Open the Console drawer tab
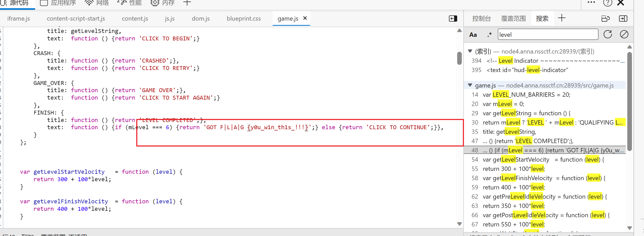 pos(482,19)
